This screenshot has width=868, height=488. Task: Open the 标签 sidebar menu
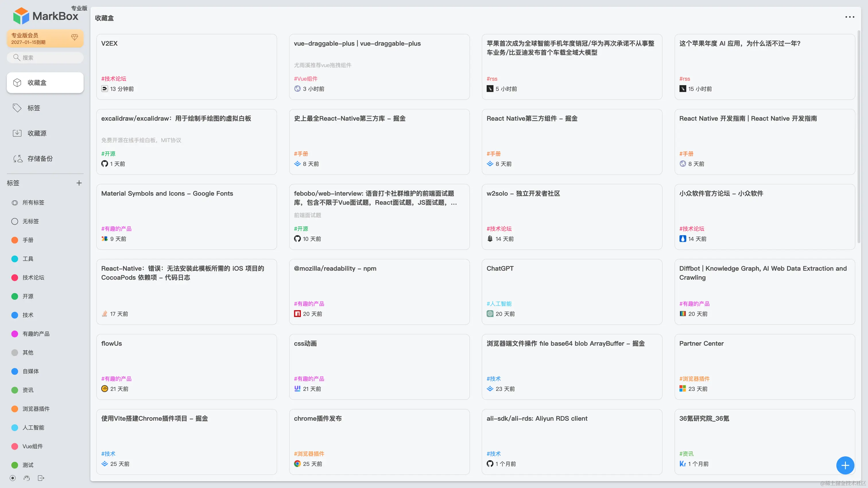tap(34, 108)
